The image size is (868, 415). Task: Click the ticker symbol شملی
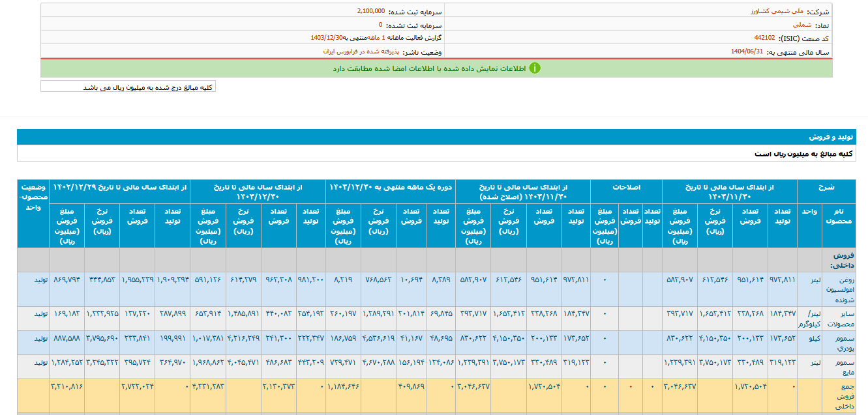click(x=793, y=25)
